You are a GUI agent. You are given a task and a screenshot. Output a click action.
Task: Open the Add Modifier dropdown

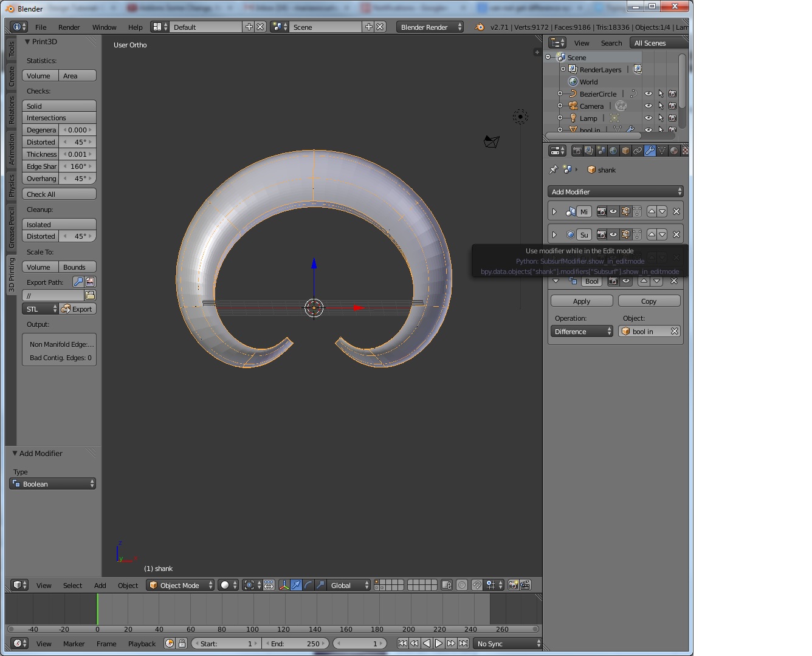click(x=615, y=191)
